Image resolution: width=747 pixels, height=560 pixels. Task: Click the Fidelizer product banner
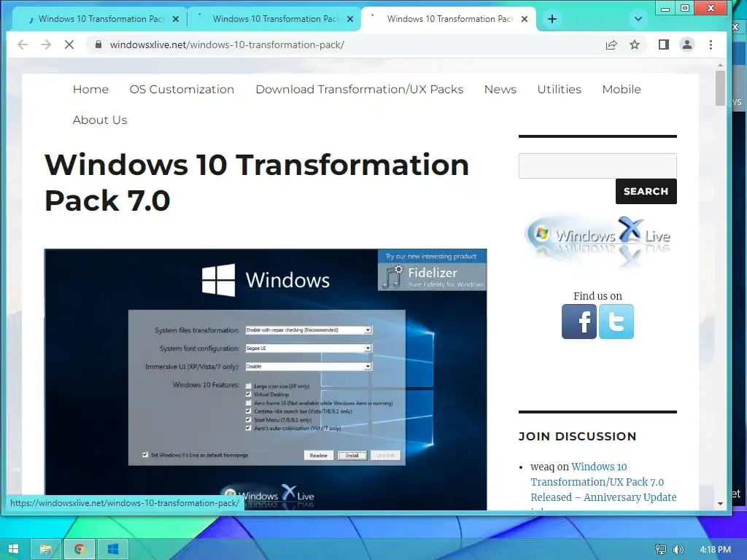click(432, 270)
